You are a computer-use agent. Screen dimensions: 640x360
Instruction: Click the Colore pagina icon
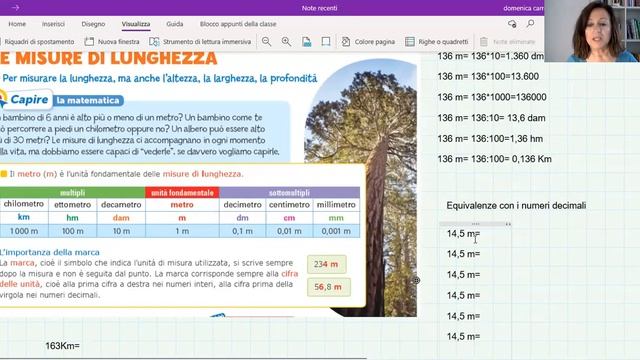346,42
